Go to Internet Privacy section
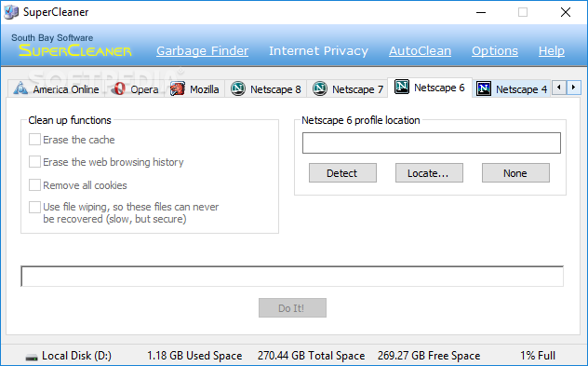The image size is (588, 366). click(x=318, y=51)
